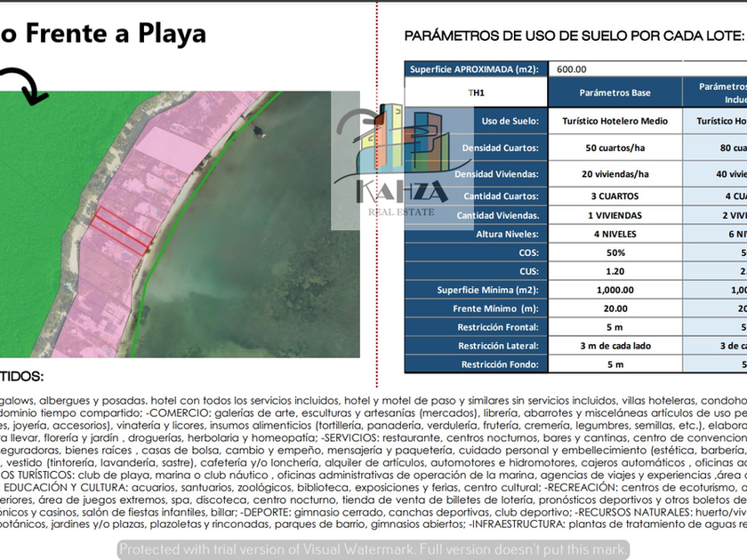This screenshot has height=560, width=747.
Task: Click the 'Superficie Mínima (m2):' label
Action: click(x=488, y=290)
